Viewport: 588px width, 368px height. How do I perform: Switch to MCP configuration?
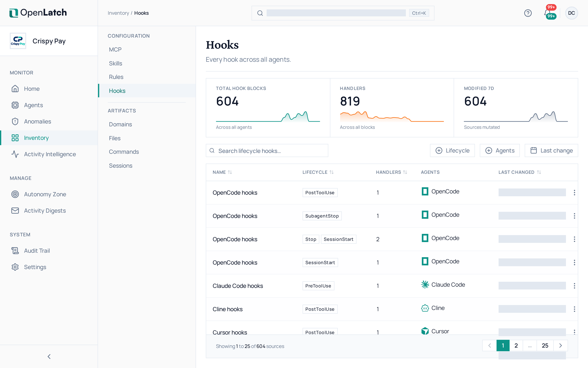coord(147,49)
